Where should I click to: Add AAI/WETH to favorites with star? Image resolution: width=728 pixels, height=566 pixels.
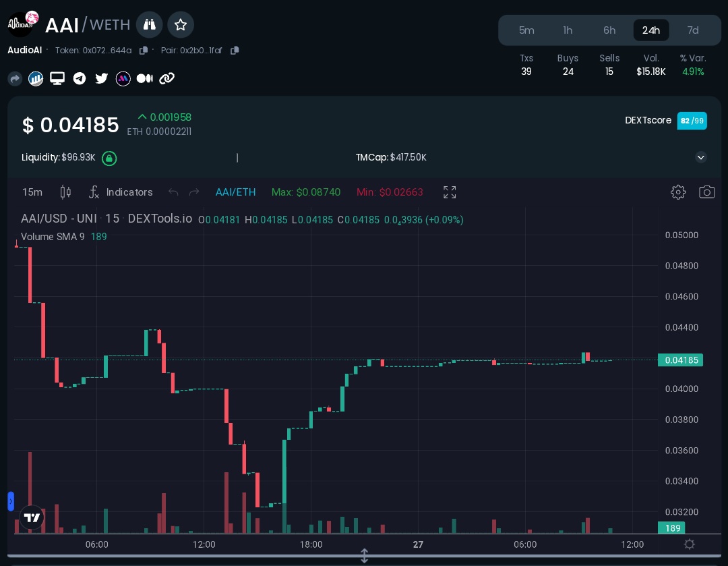point(181,25)
